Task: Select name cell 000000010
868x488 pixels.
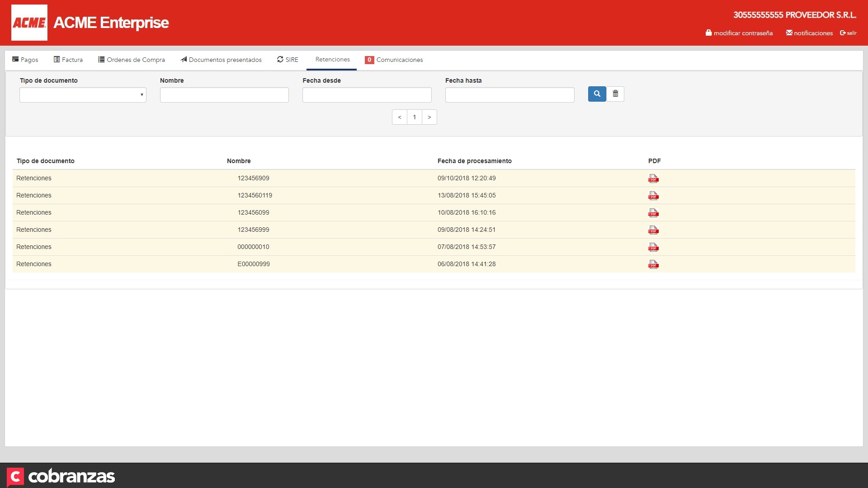Action: click(x=254, y=247)
